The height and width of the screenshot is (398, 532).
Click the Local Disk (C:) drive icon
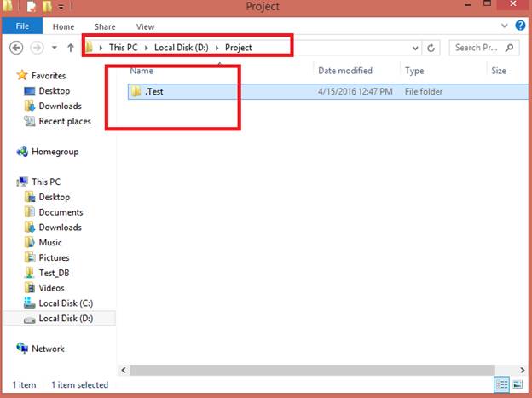click(30, 303)
